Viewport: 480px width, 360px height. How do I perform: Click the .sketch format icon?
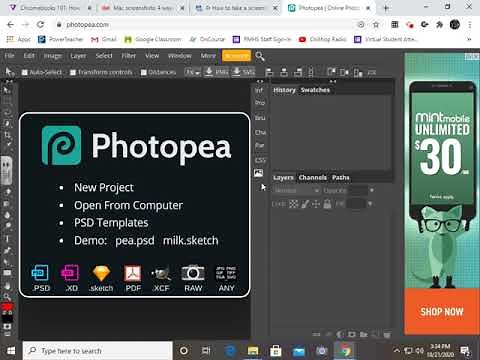click(101, 278)
